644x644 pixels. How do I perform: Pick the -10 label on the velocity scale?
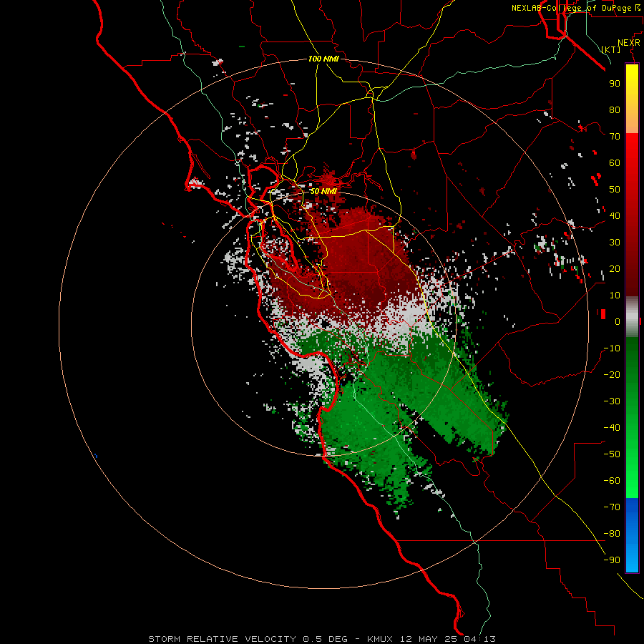tap(612, 348)
